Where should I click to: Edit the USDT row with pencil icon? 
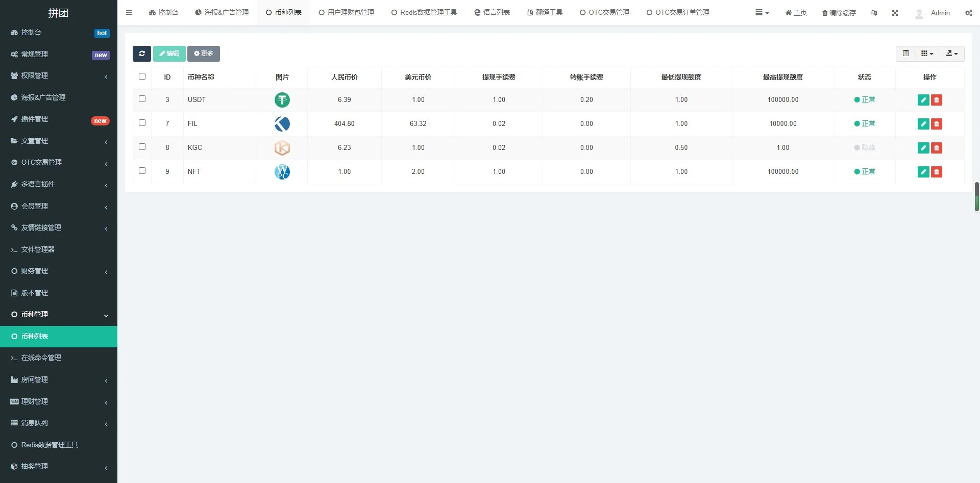[x=923, y=100]
